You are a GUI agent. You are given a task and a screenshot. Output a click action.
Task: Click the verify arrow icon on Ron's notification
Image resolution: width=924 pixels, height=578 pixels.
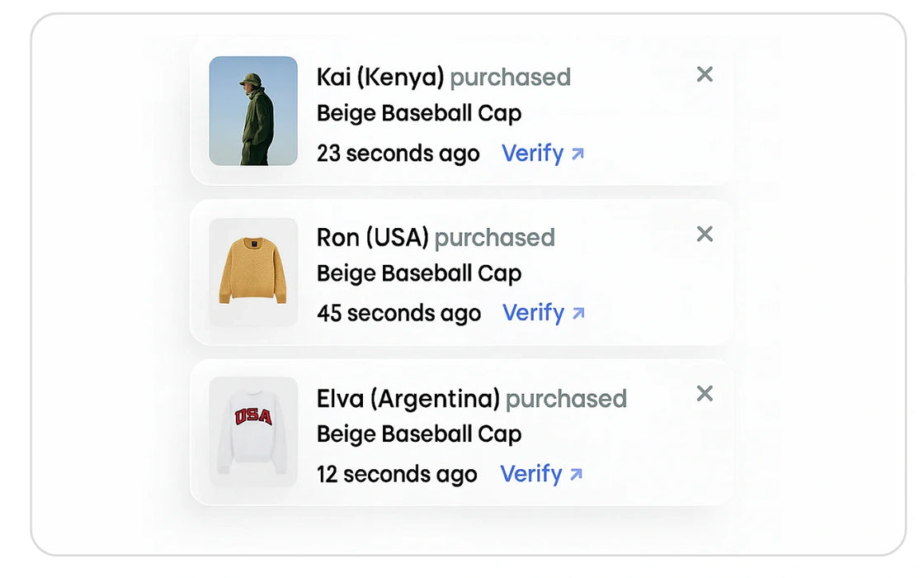[x=580, y=314]
